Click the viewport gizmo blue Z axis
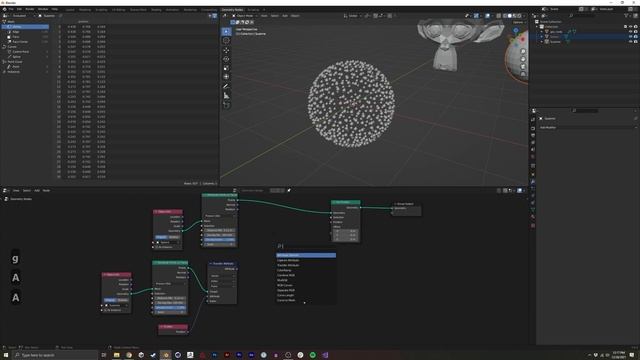 coord(516,31)
